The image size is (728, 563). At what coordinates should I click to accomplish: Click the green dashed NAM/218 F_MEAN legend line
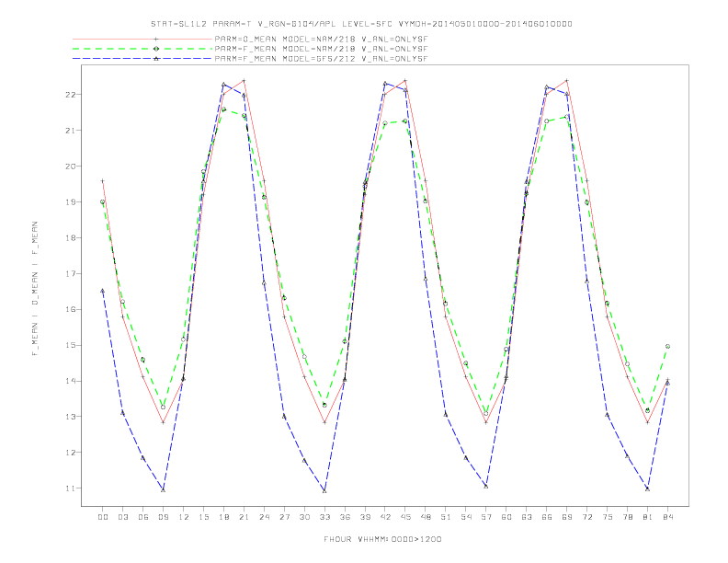point(142,49)
